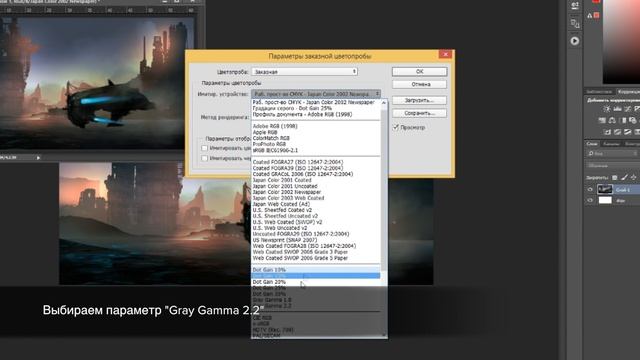Image resolution: width=640 pixels, height=360 pixels.
Task: Open the Цветопроба dropdown
Action: pos(304,72)
